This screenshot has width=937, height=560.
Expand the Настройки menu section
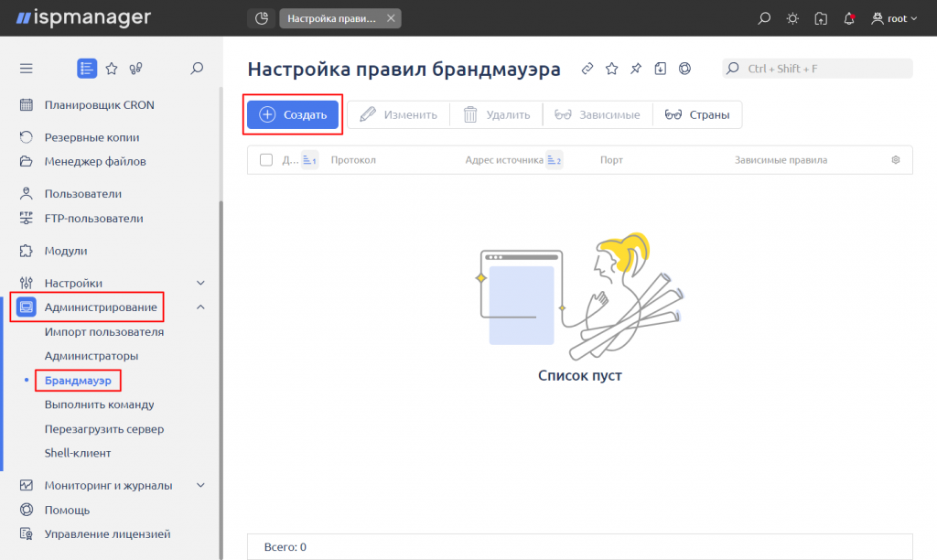point(200,283)
